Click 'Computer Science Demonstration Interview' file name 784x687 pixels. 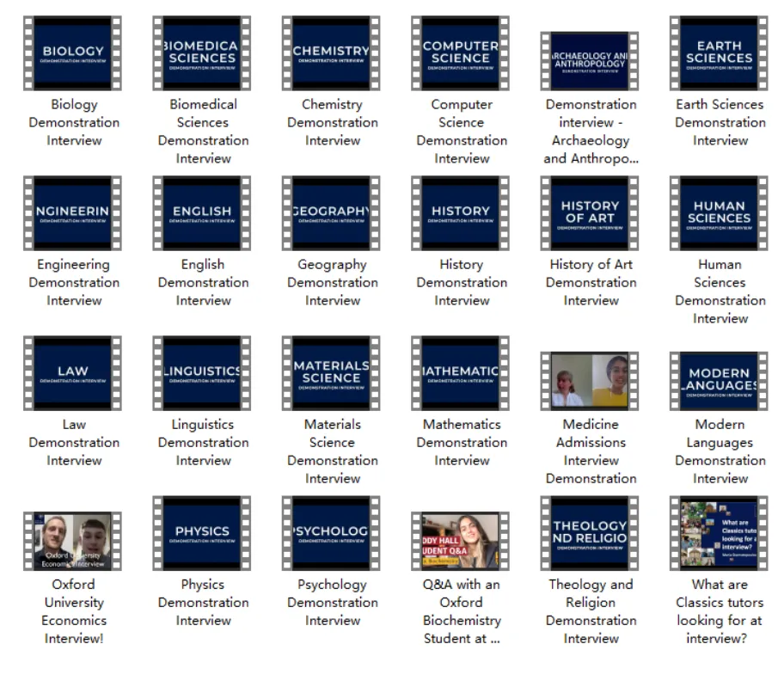(462, 132)
